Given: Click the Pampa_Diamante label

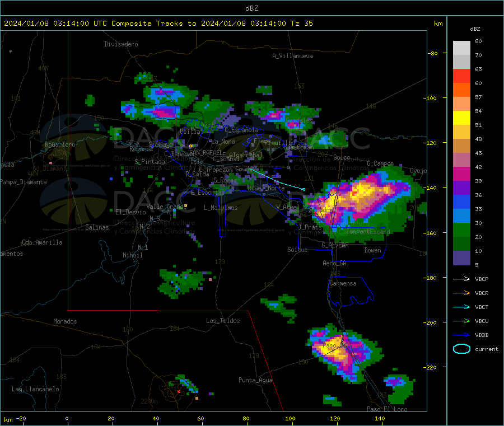Looking at the screenshot, I should (x=24, y=182).
